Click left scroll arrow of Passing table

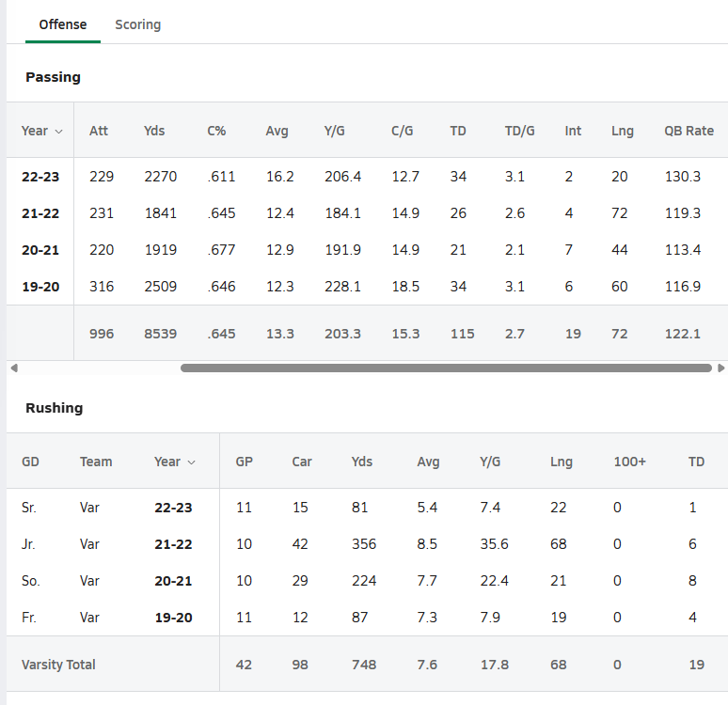[14, 368]
